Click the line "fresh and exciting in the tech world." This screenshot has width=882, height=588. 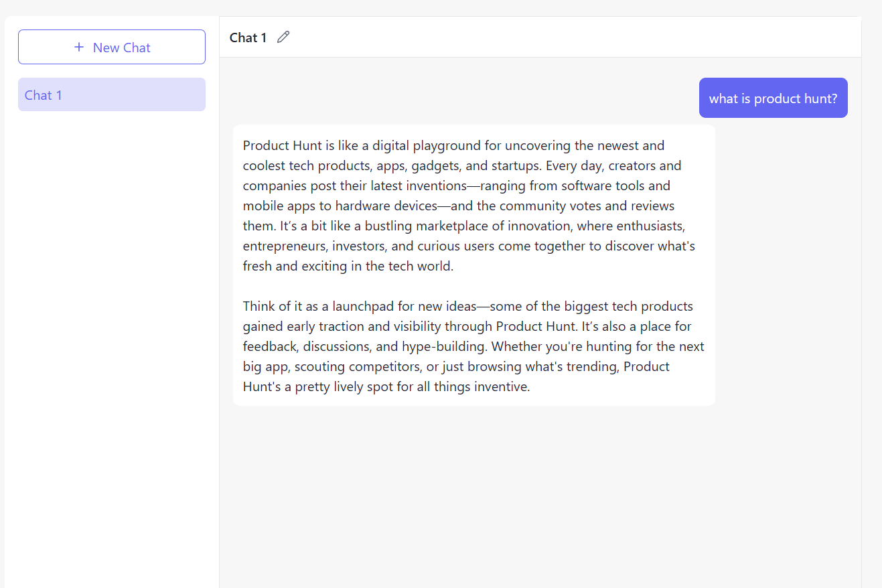(348, 266)
